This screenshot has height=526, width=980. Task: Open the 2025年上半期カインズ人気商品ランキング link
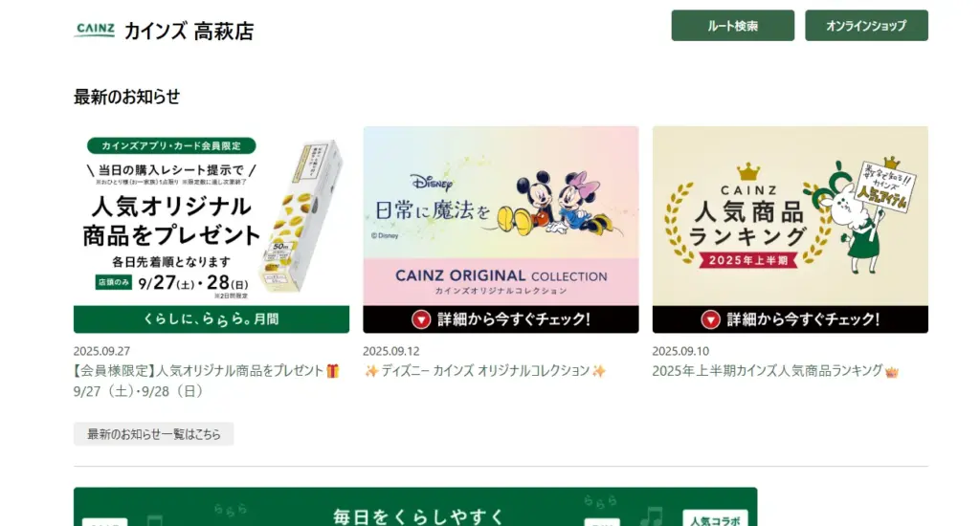[x=768, y=371]
